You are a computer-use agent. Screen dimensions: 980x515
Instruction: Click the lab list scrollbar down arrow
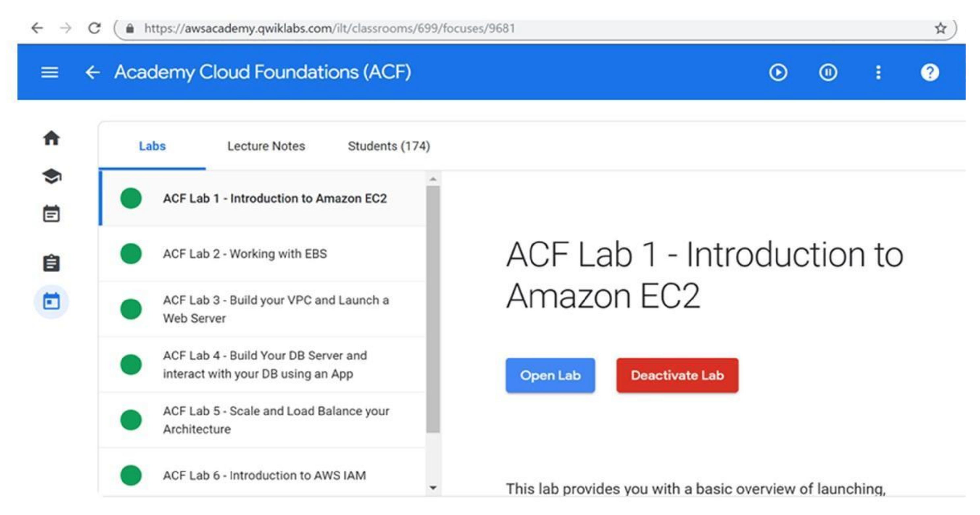point(433,488)
